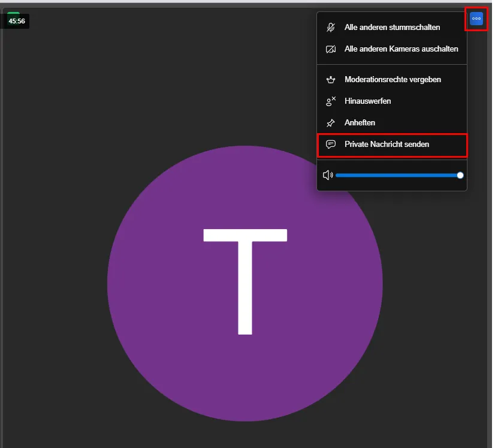The width and height of the screenshot is (495, 448).
Task: Click the speaker volume icon
Action: pos(327,175)
